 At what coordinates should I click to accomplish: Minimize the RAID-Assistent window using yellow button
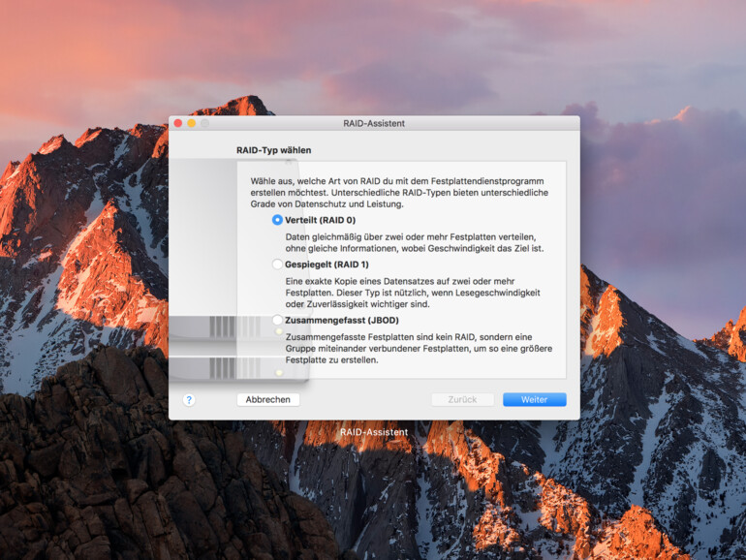191,123
